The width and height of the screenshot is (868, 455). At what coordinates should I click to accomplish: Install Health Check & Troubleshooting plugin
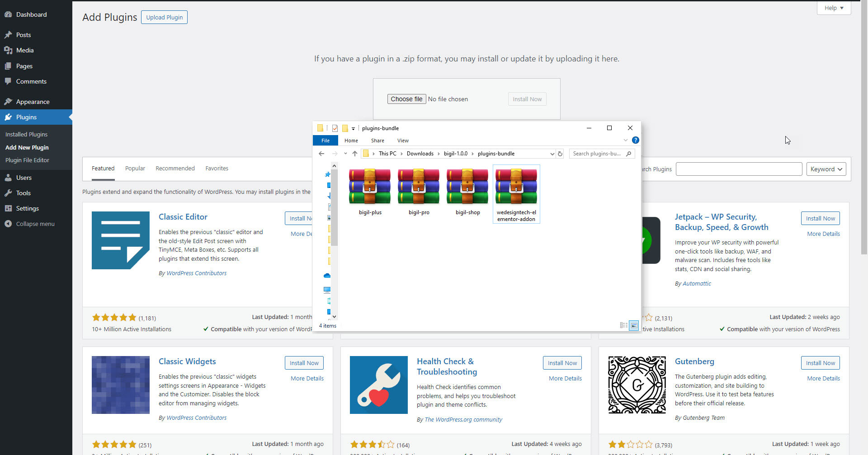562,363
